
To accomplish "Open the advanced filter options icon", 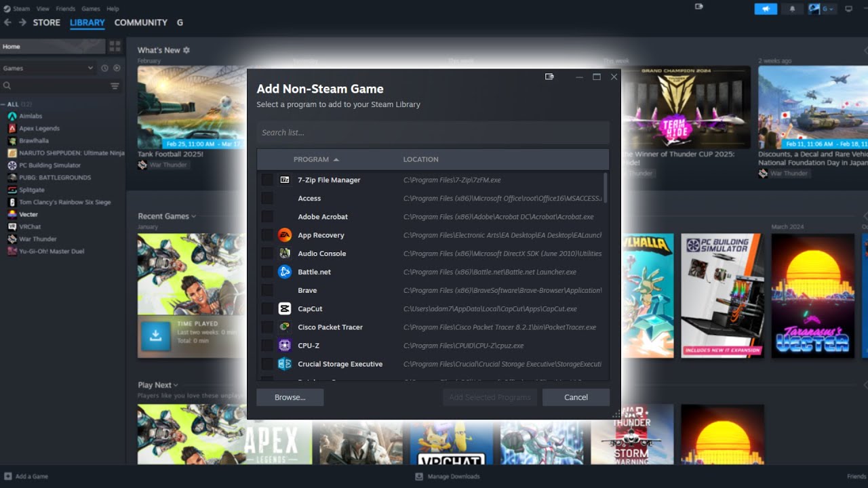I will [115, 86].
